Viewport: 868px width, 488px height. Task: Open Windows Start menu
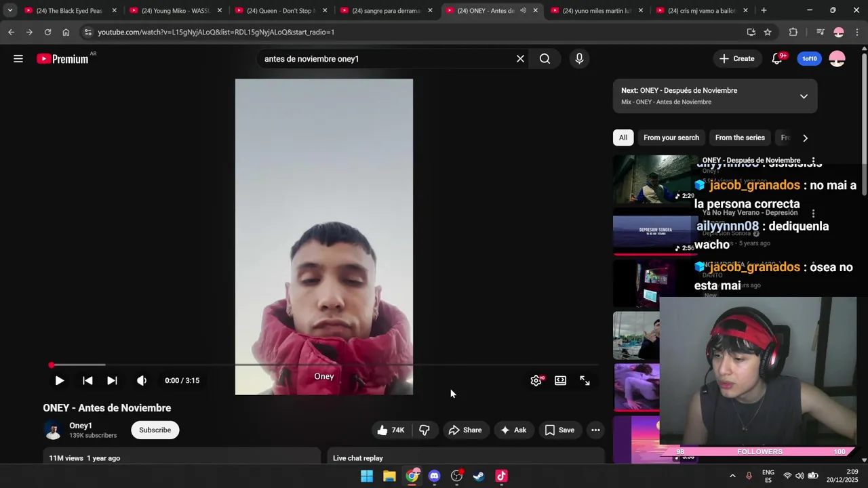pos(367,476)
